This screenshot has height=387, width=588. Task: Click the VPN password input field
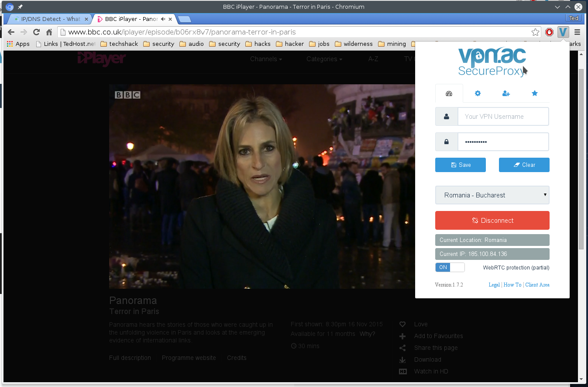point(503,142)
